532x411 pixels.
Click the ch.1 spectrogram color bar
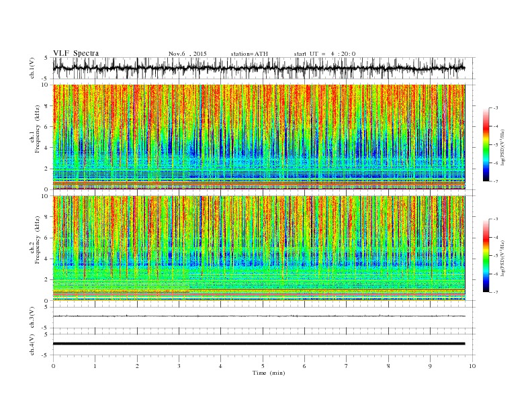pos(486,145)
